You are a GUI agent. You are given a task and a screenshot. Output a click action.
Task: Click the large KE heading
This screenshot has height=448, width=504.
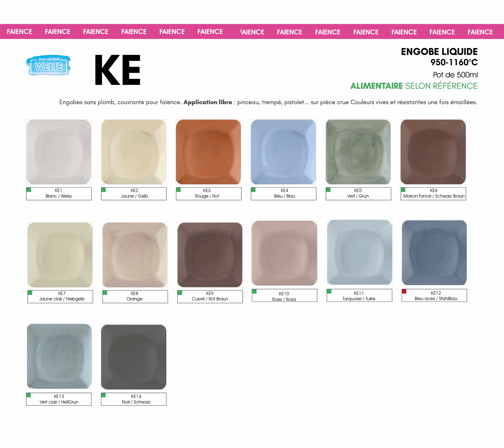(x=118, y=70)
